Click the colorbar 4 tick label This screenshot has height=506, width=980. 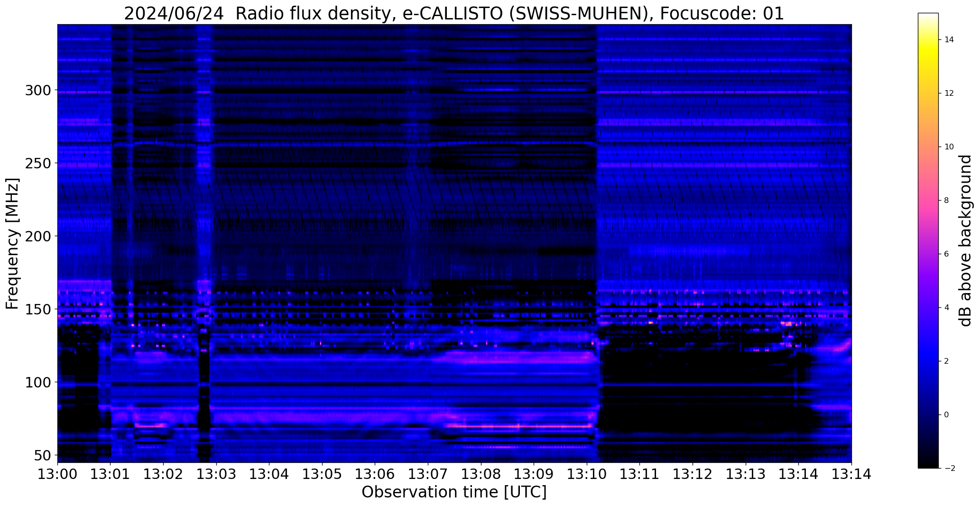click(946, 308)
